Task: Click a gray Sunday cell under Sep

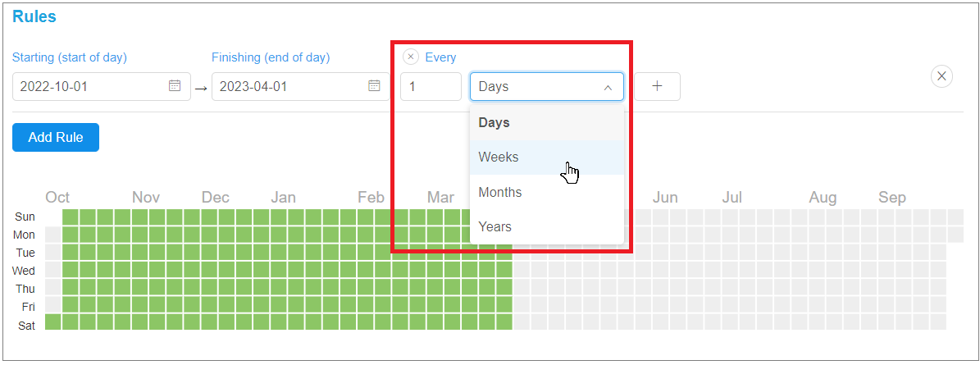Action: (886, 217)
